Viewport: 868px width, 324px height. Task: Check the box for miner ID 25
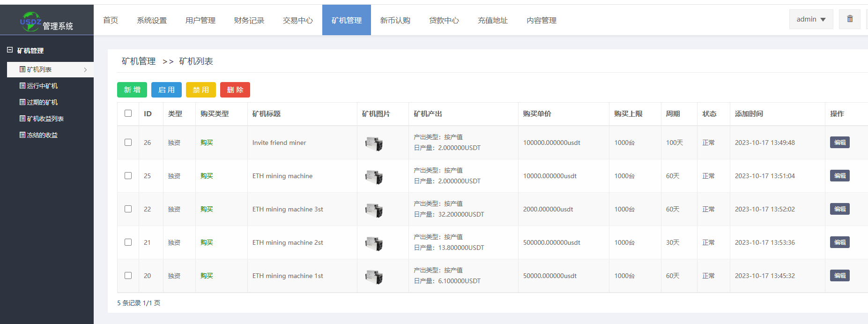point(128,176)
